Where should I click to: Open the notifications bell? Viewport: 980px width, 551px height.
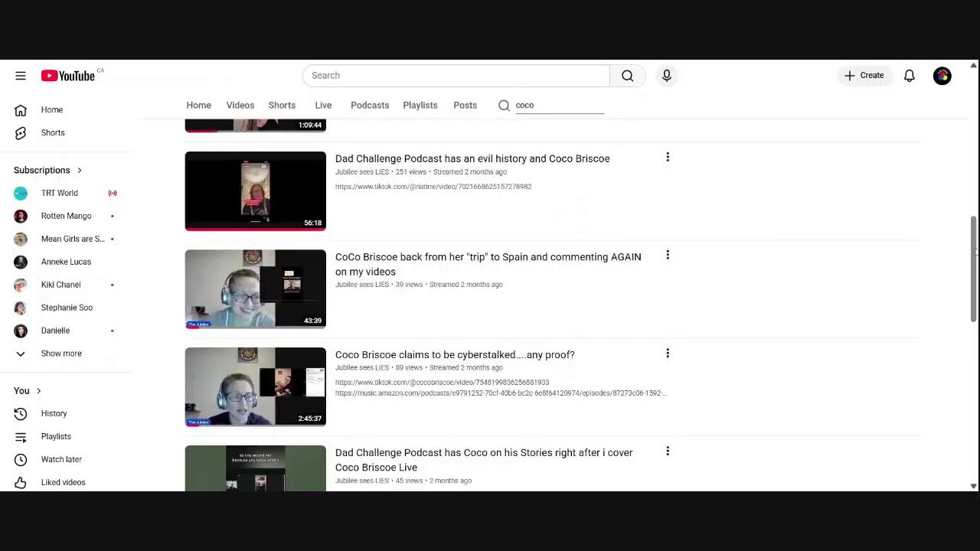coord(910,76)
